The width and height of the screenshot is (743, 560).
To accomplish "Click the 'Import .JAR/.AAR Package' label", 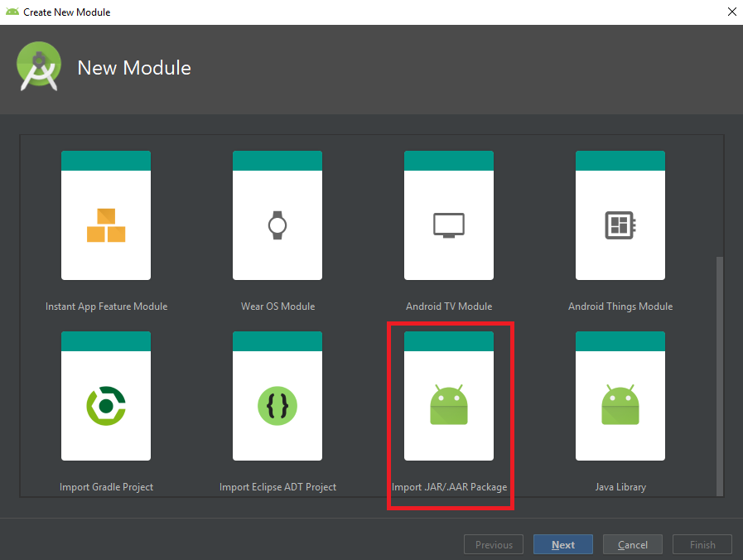I will 450,487.
